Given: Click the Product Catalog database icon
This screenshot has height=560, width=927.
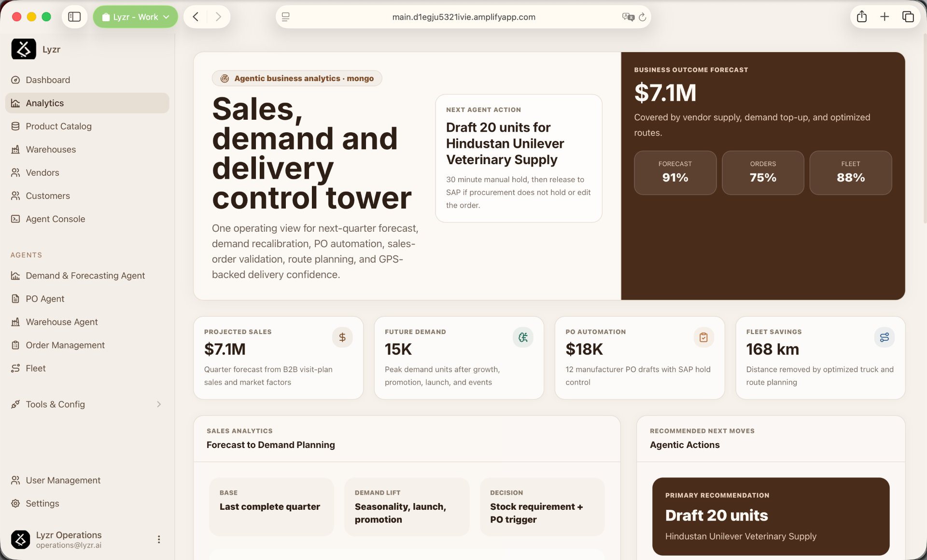Looking at the screenshot, I should (x=15, y=126).
